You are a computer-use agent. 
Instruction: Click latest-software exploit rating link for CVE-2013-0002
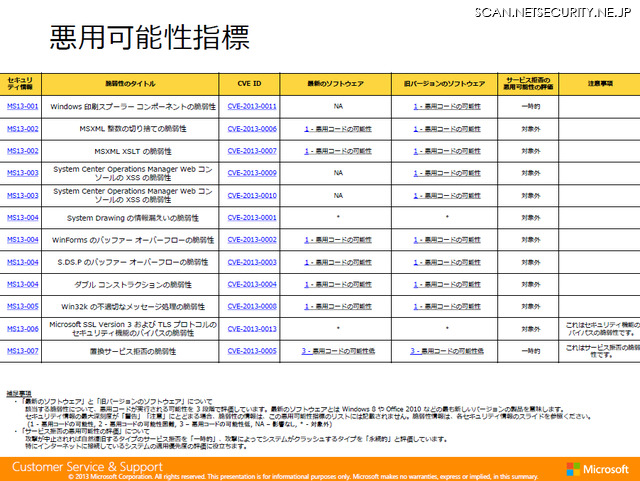(x=338, y=240)
